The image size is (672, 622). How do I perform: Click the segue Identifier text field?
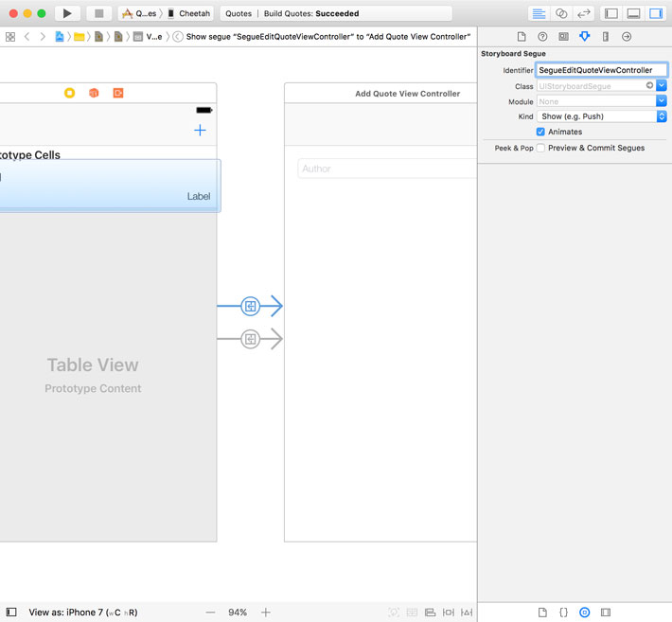click(x=601, y=70)
